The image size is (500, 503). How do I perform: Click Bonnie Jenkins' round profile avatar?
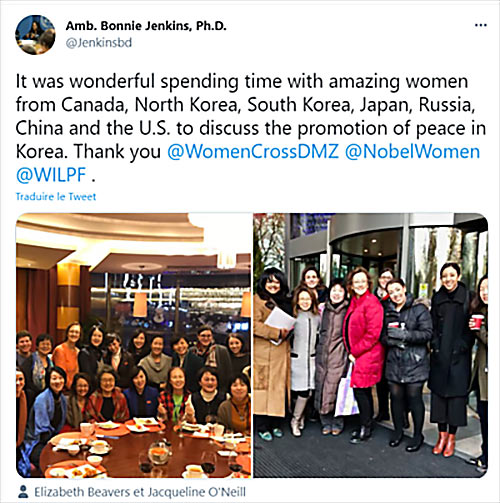click(35, 35)
